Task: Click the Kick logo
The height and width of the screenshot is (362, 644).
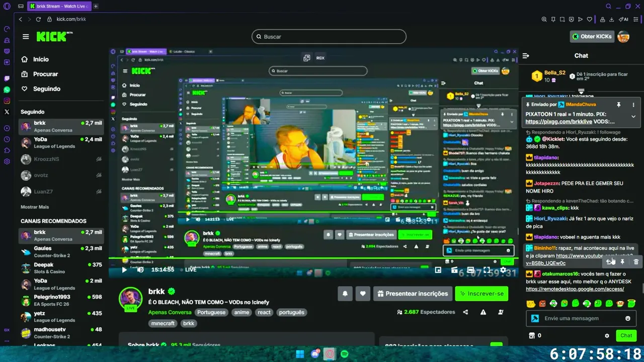Action: click(54, 36)
